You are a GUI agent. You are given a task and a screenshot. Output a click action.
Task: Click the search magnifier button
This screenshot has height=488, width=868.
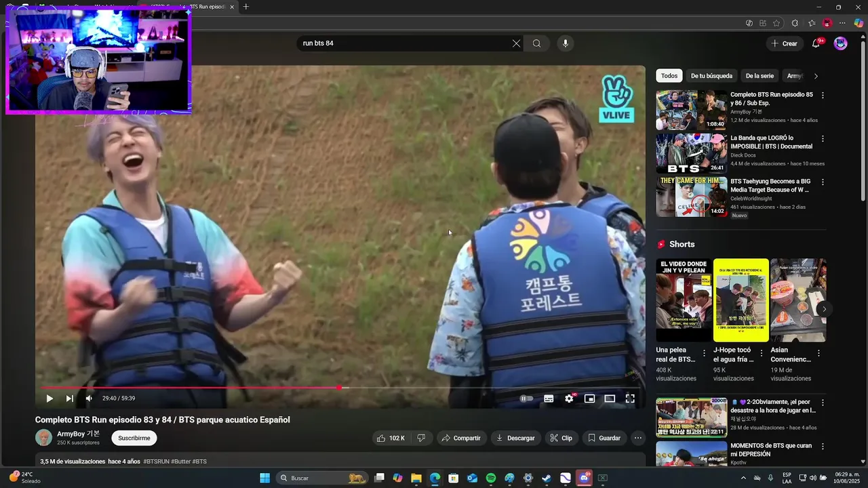click(x=536, y=43)
